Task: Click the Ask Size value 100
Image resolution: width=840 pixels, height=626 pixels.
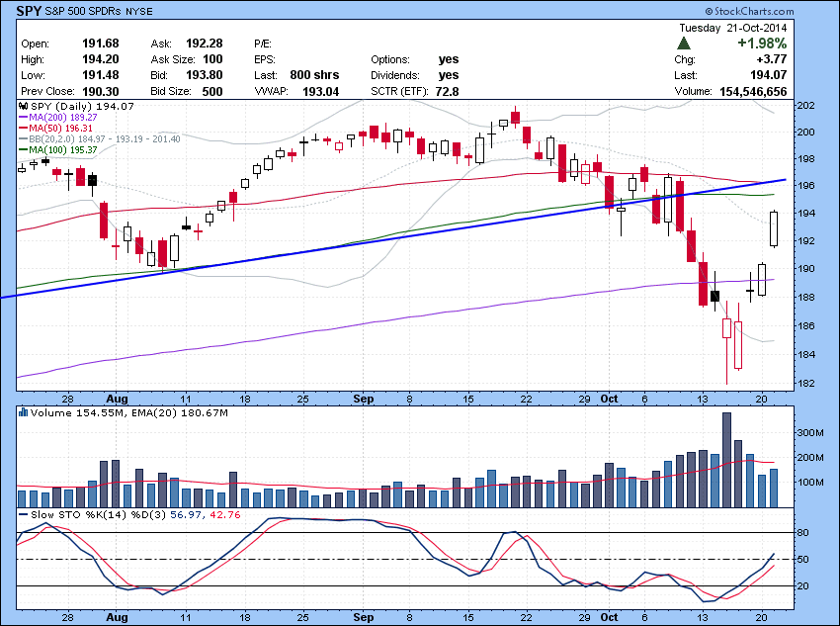Action: (212, 59)
